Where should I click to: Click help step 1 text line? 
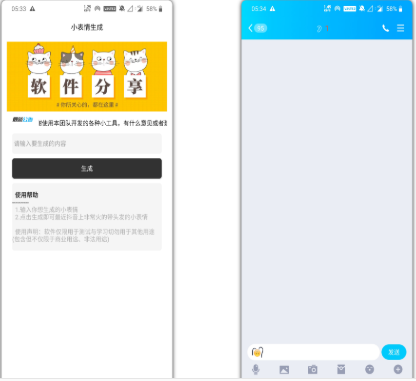pyautogui.click(x=46, y=210)
